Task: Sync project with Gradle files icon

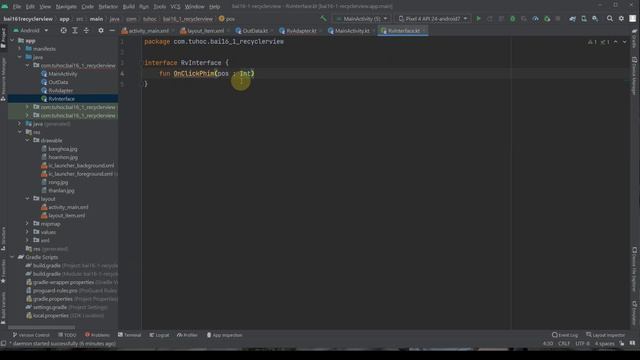Action: 572,19
